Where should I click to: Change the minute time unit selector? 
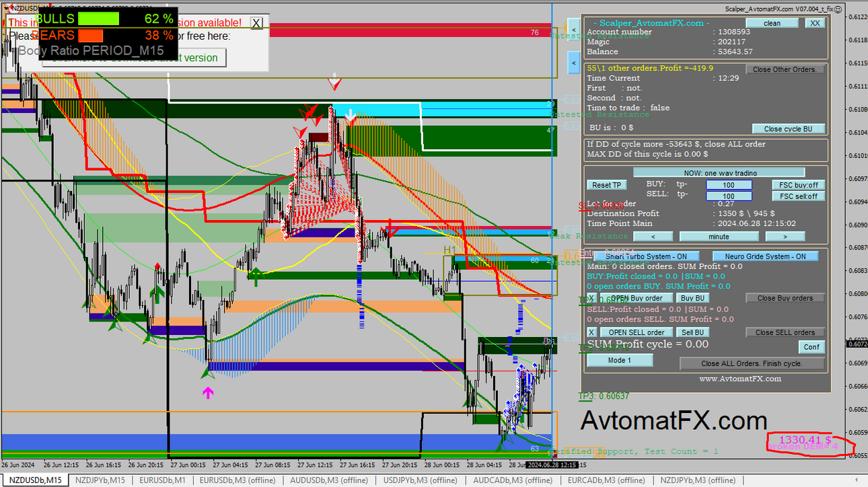point(719,236)
